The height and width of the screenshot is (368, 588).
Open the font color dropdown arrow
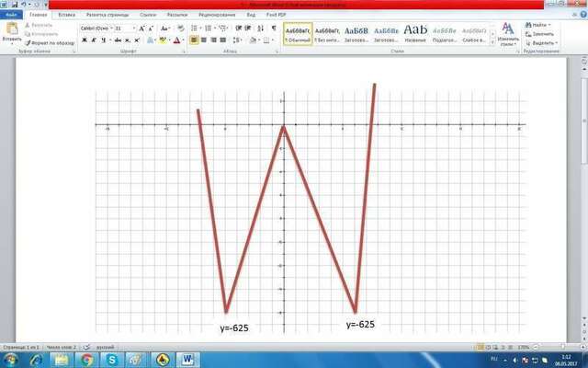pos(183,40)
